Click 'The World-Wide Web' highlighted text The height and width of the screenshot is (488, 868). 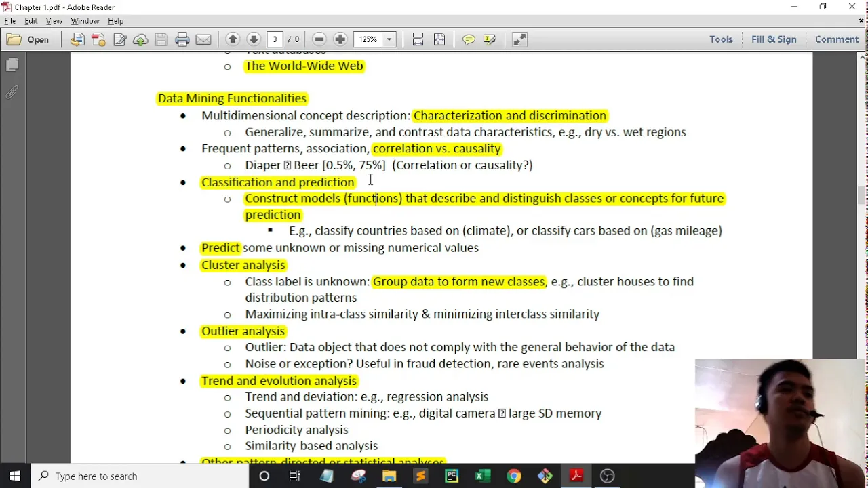304,66
